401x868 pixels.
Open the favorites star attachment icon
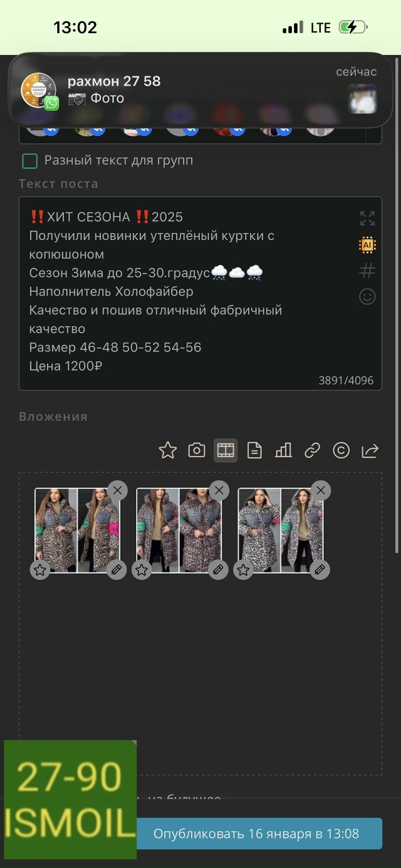(x=167, y=450)
